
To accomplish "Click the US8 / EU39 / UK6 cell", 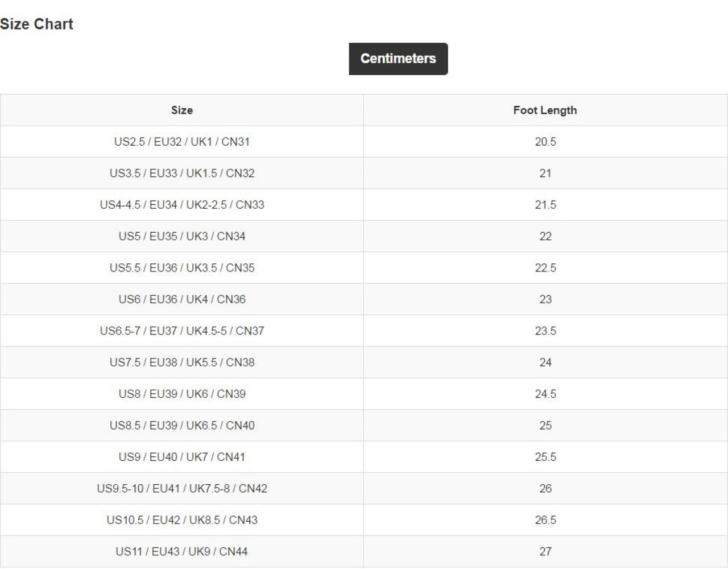I will pos(182,394).
